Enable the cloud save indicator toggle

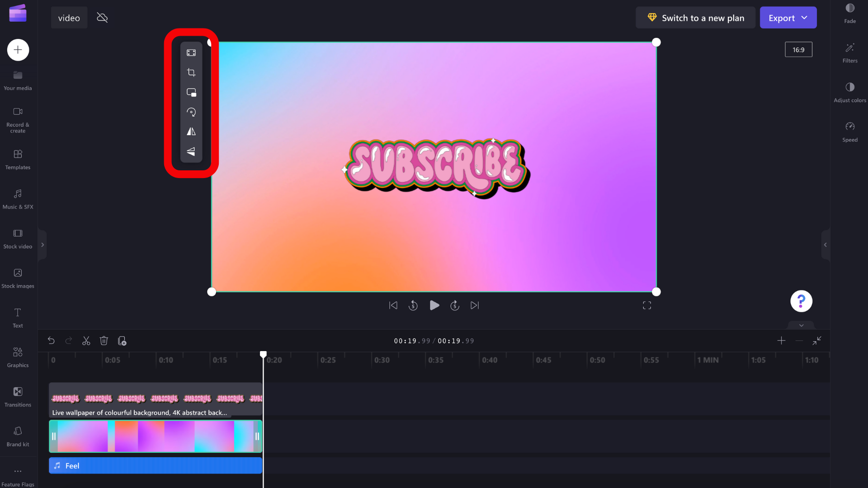(102, 17)
